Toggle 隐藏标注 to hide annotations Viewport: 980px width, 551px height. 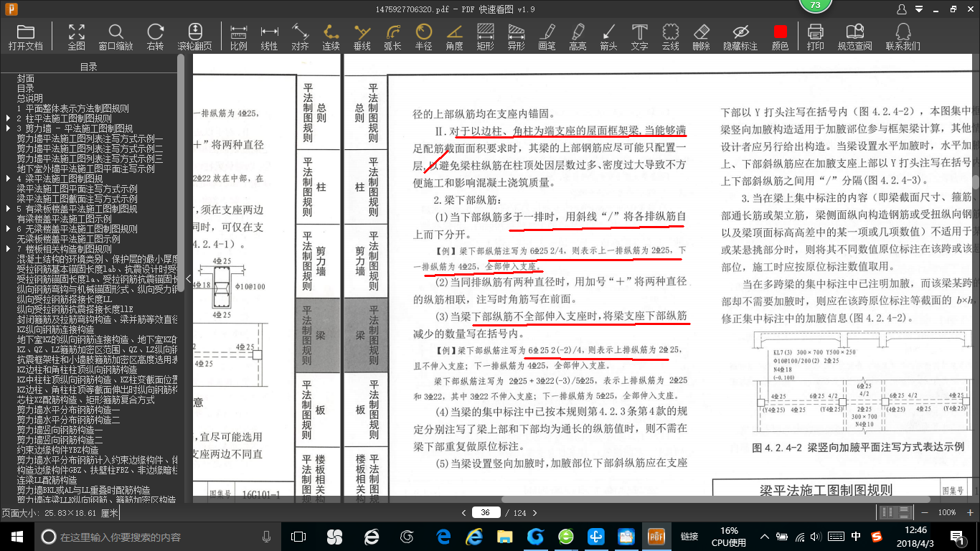(741, 37)
